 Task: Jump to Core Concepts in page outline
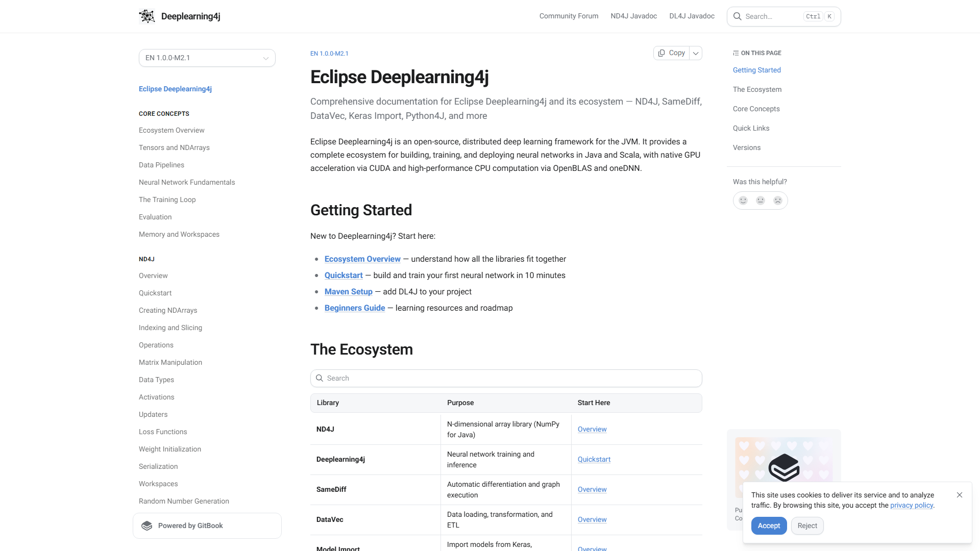click(756, 109)
